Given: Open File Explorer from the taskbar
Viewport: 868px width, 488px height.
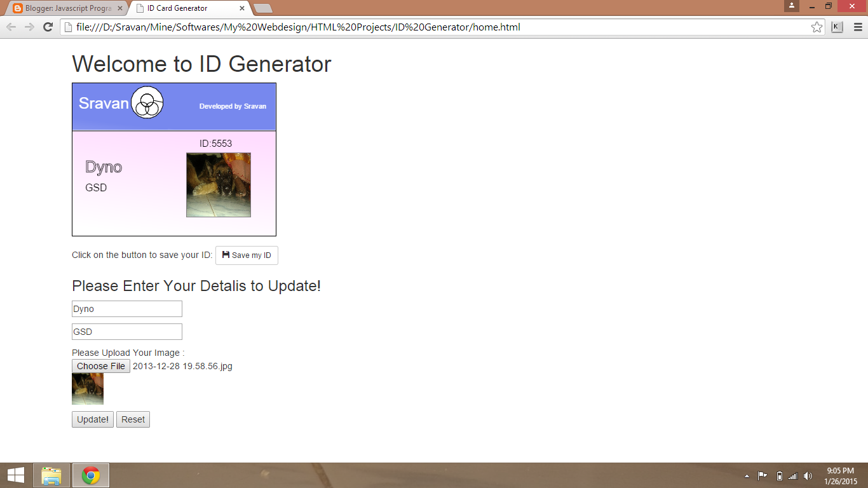Looking at the screenshot, I should [51, 475].
